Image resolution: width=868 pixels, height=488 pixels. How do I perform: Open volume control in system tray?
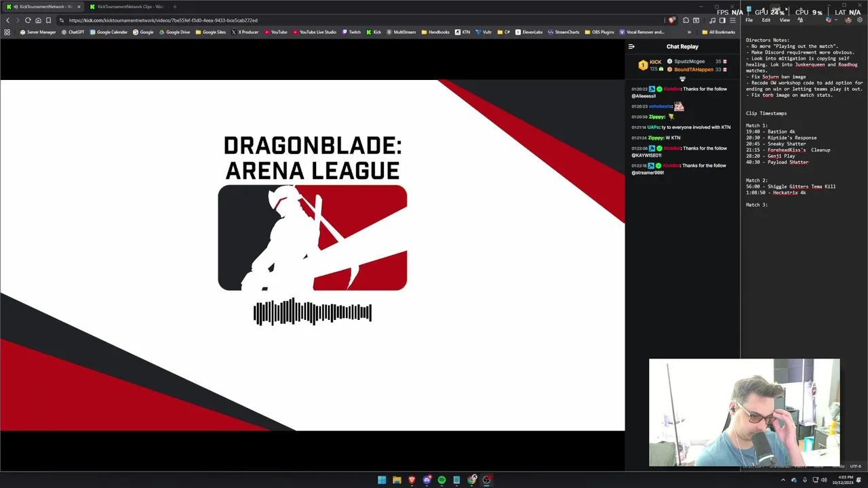click(x=824, y=480)
